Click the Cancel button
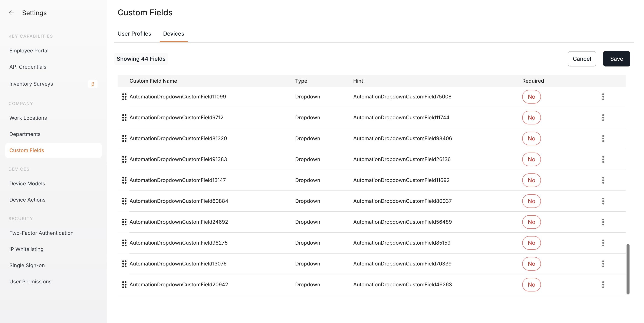The image size is (644, 323). [x=582, y=59]
